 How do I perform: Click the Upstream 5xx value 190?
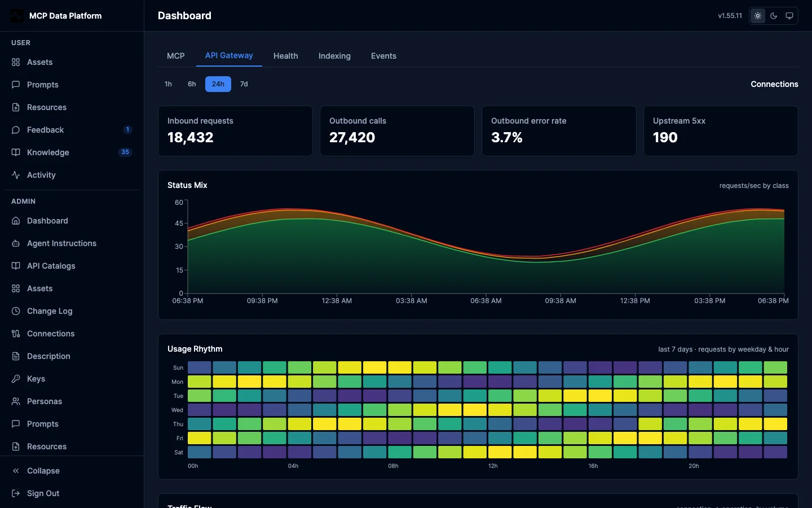point(665,137)
